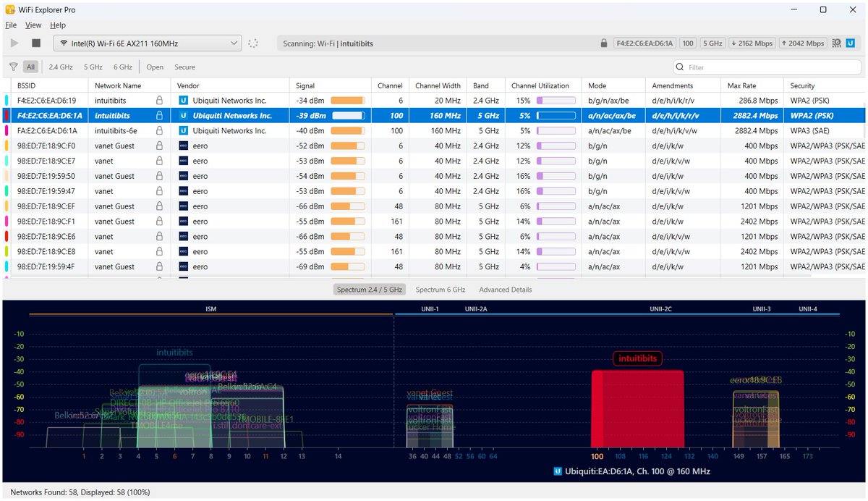Click the Stop scanning icon

pyautogui.click(x=35, y=43)
